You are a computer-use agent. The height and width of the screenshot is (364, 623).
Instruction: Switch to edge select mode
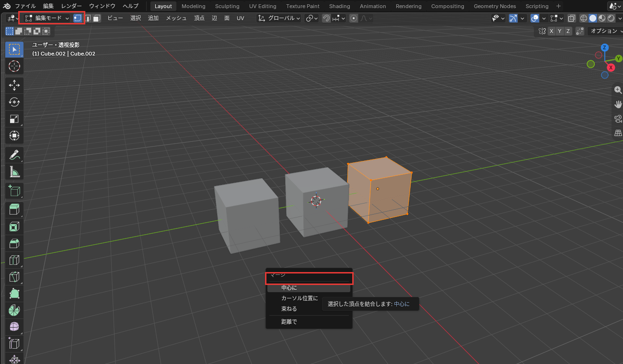click(87, 18)
